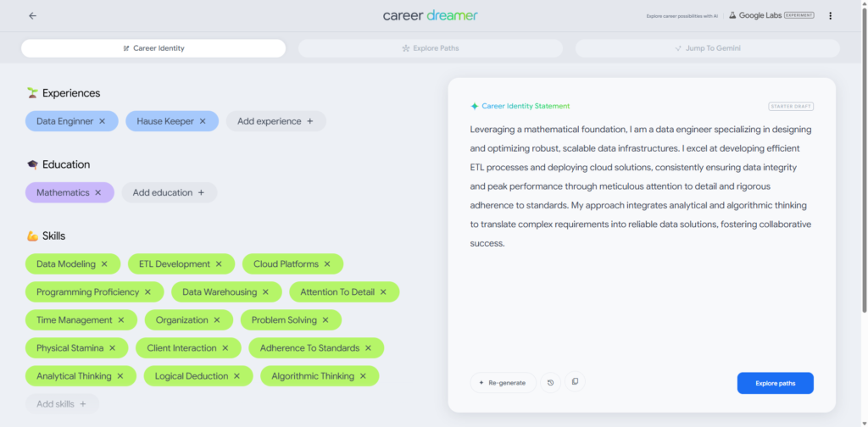Copy the career identity statement

tap(576, 381)
